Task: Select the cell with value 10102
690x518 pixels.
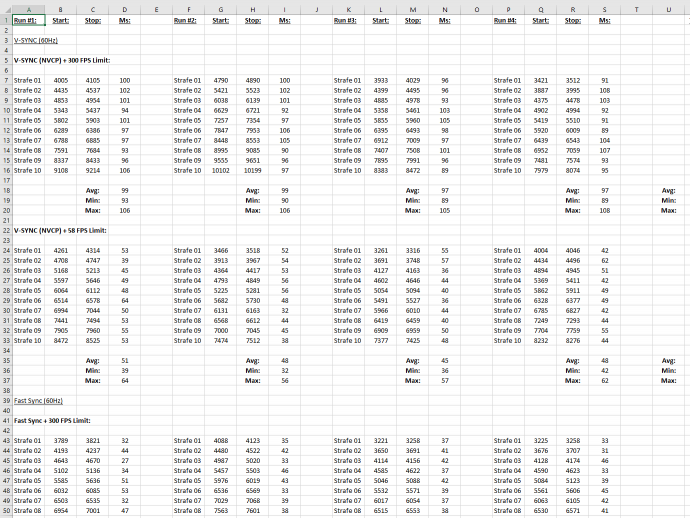Action: [x=220, y=170]
